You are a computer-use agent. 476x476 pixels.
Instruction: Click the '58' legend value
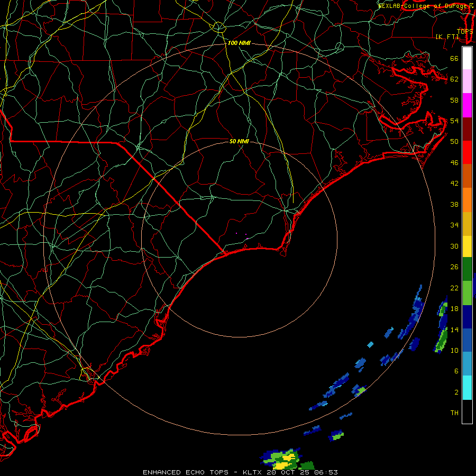[x=454, y=100]
